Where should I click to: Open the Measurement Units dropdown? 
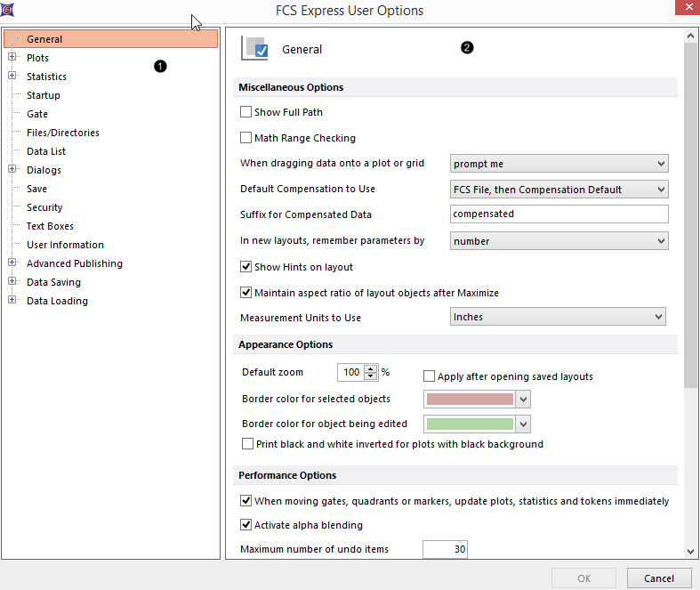(x=558, y=318)
